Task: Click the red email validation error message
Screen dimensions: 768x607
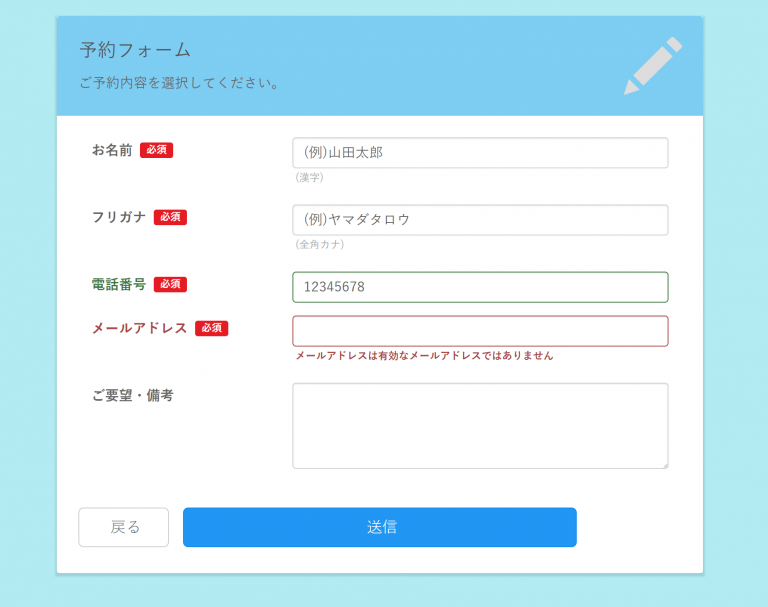Action: [x=424, y=355]
